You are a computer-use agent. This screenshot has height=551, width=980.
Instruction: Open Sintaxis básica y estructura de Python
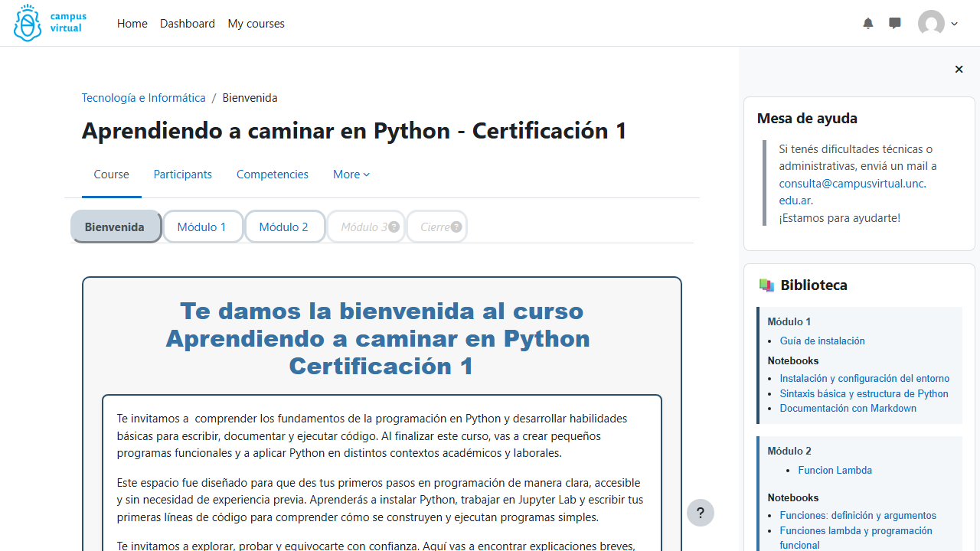coord(864,394)
